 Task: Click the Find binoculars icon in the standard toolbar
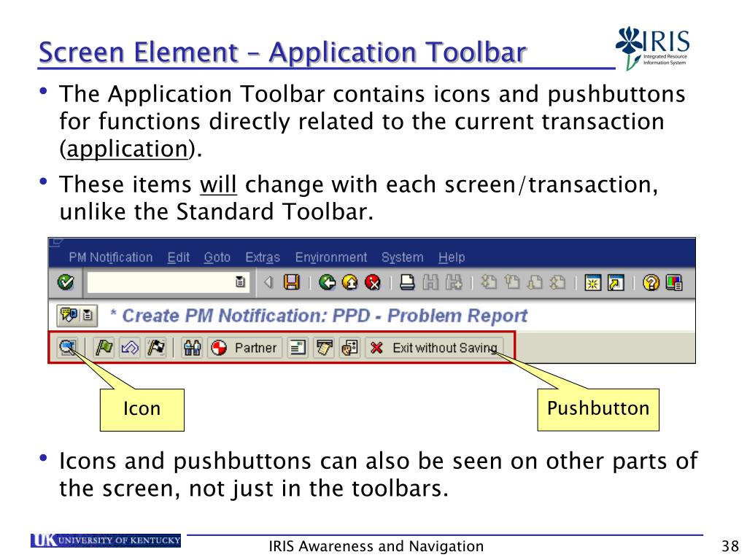430,282
